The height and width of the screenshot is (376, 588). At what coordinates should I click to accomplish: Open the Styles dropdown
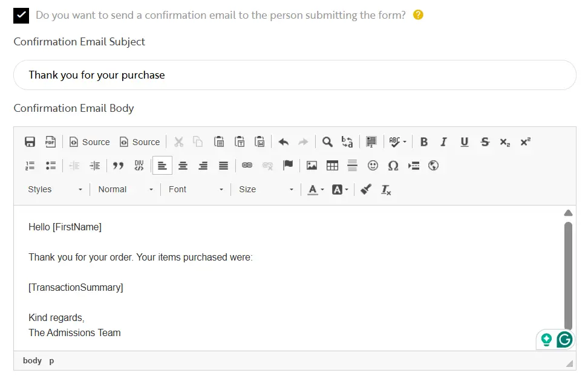(54, 189)
